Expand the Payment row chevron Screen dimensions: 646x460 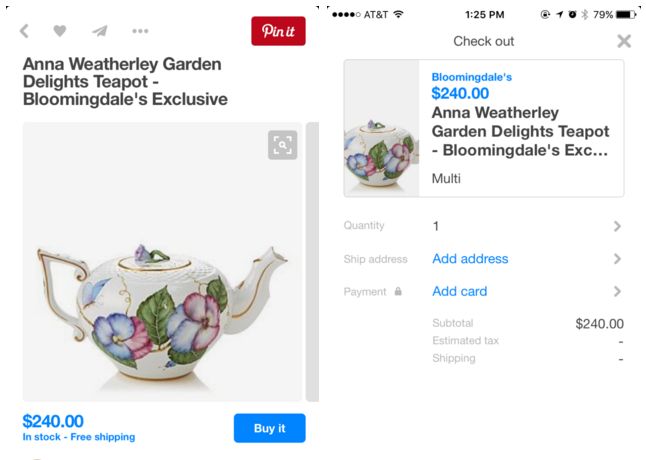point(618,292)
